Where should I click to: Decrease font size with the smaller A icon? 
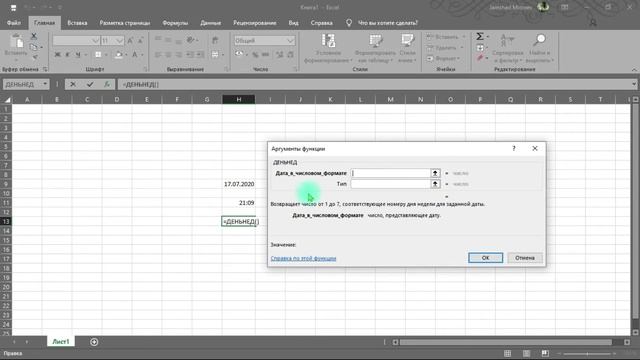[x=140, y=40]
